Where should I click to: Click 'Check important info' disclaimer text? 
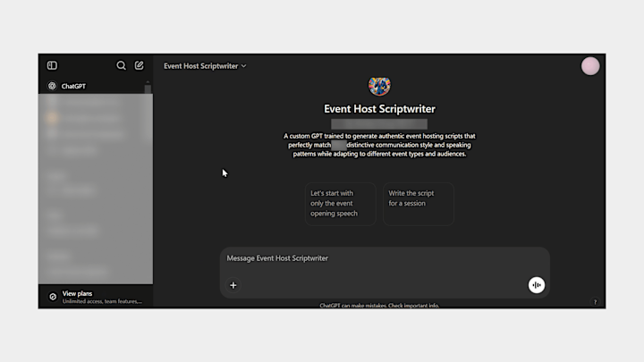click(x=413, y=306)
